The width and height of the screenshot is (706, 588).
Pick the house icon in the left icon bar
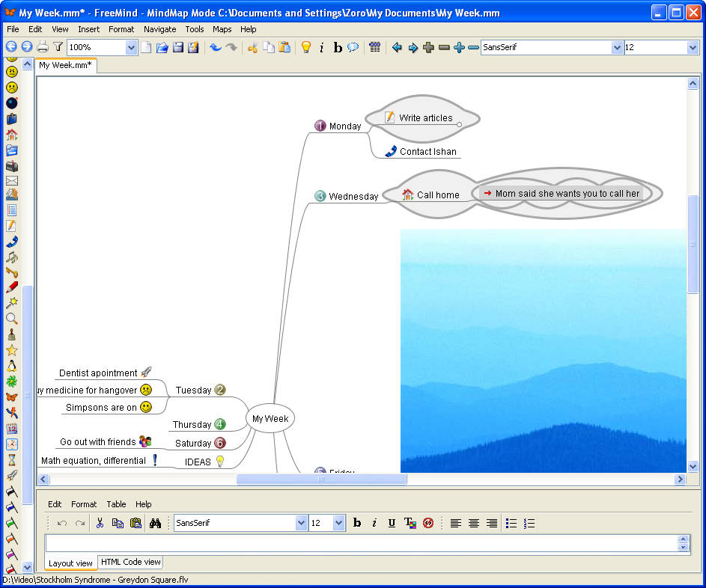pos(12,135)
